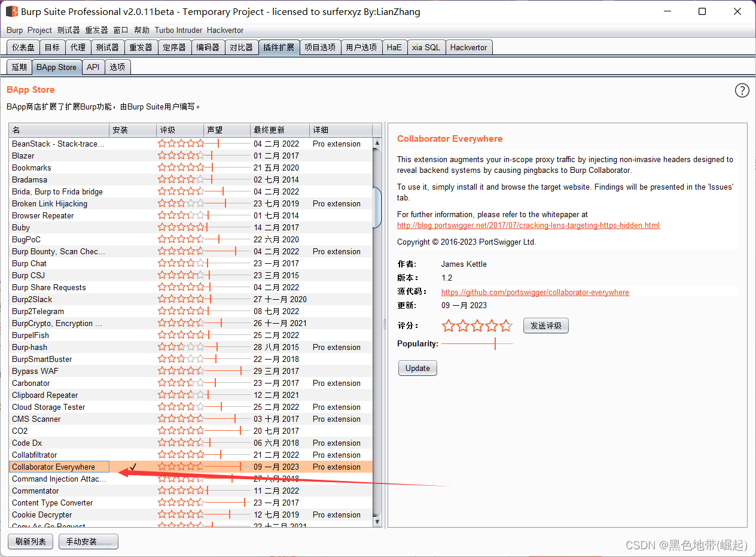Sort list by 最终更新 column header
The width and height of the screenshot is (756, 557).
pyautogui.click(x=279, y=130)
